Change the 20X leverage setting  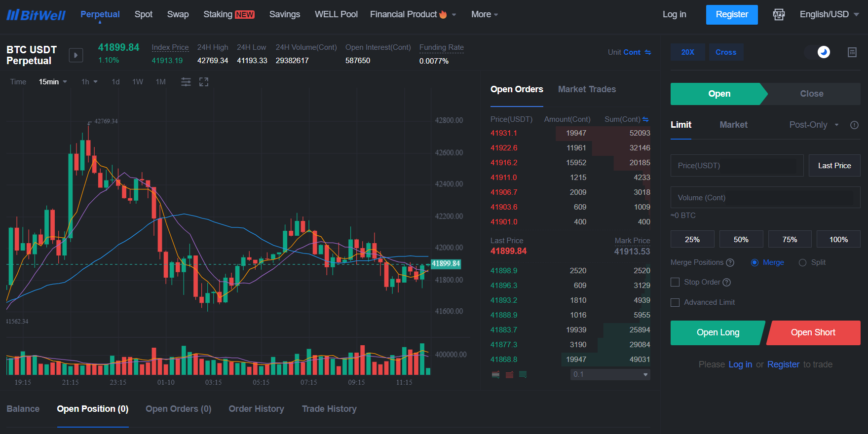tap(688, 52)
